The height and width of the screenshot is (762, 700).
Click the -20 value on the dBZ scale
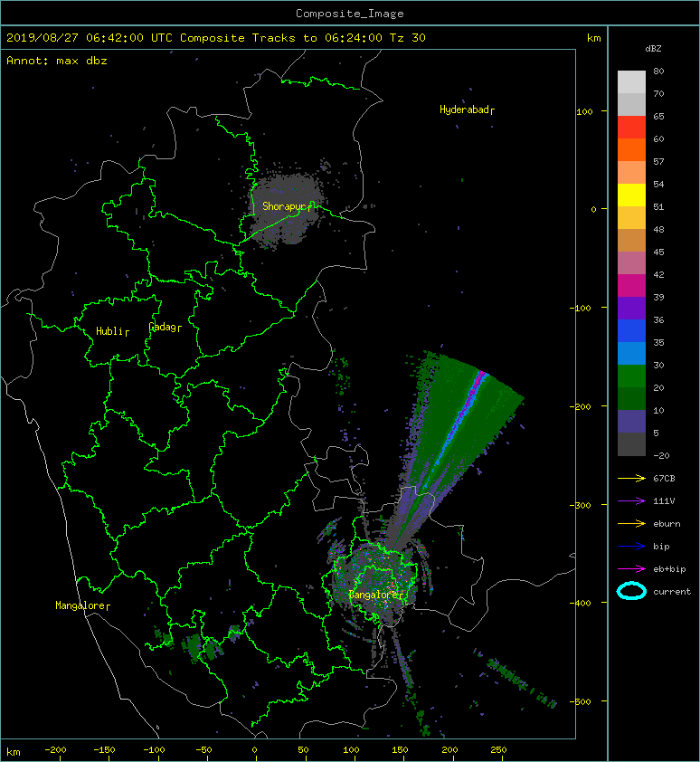click(661, 456)
